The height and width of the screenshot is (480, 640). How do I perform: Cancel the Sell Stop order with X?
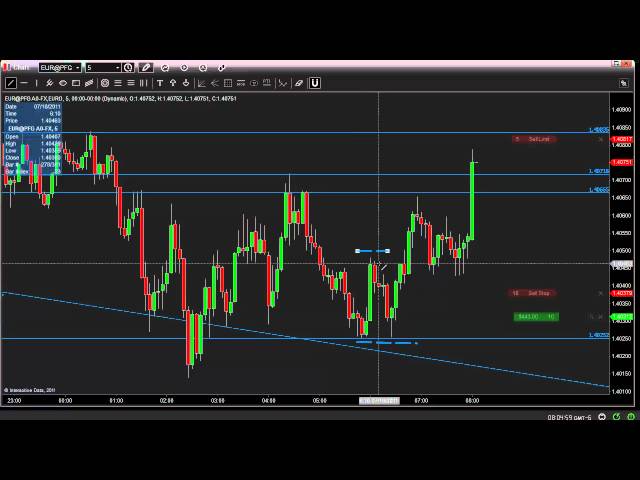pyautogui.click(x=600, y=293)
